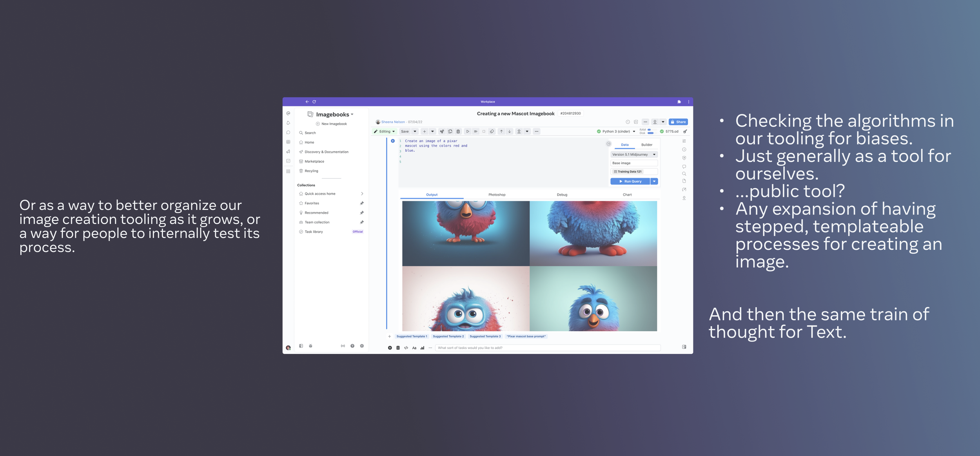Switch to the Photoshop tab
980x456 pixels.
(x=497, y=195)
